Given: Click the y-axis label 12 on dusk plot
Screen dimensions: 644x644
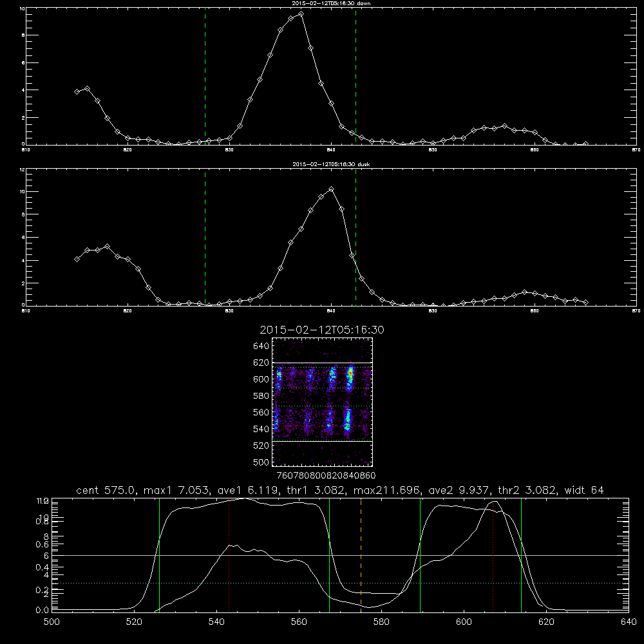Looking at the screenshot, I should pyautogui.click(x=22, y=169).
